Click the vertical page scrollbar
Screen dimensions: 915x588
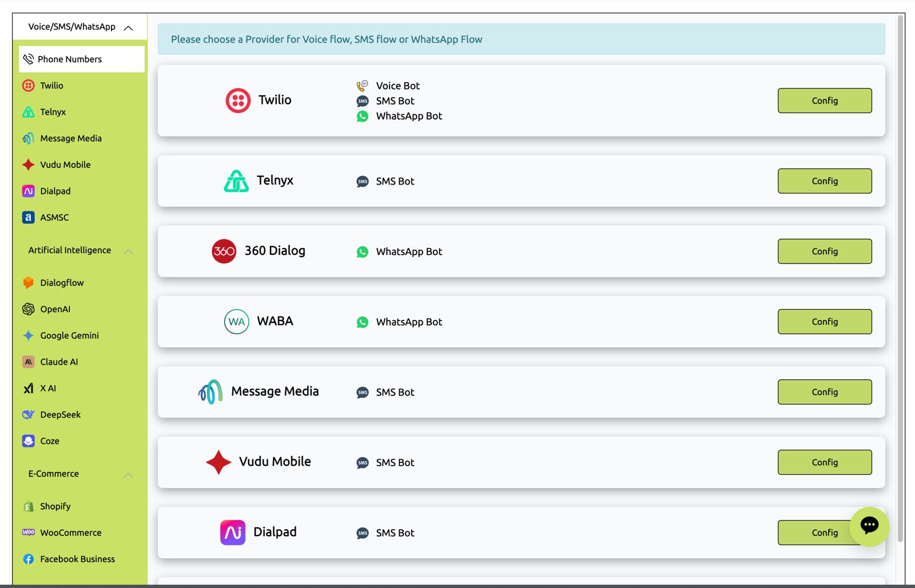point(901,286)
